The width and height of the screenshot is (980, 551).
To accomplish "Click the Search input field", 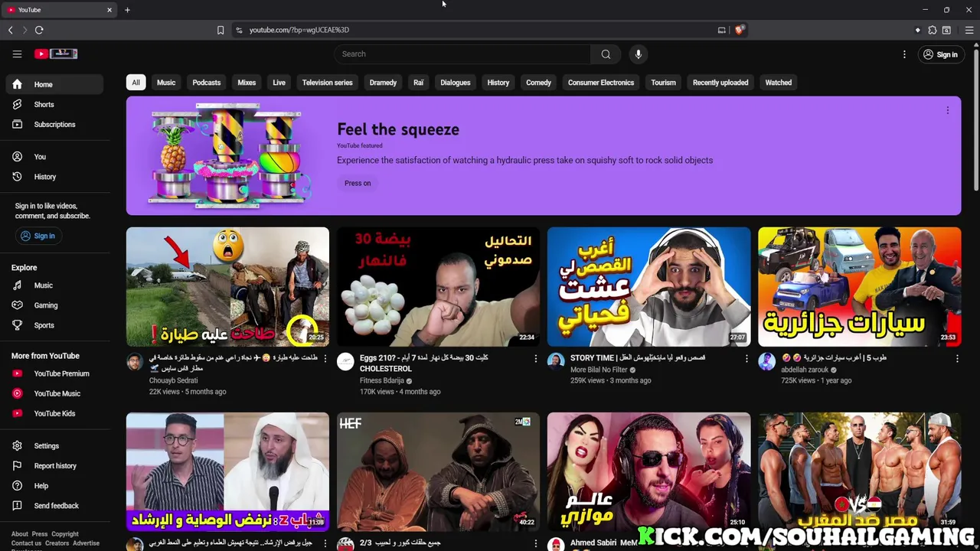I will [x=462, y=54].
